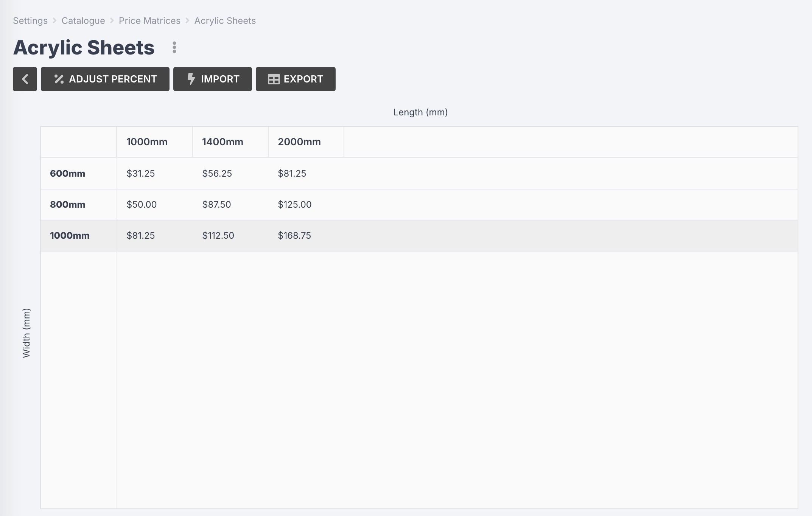Click the table grid Export icon
This screenshot has height=516, width=812.
coord(273,79)
